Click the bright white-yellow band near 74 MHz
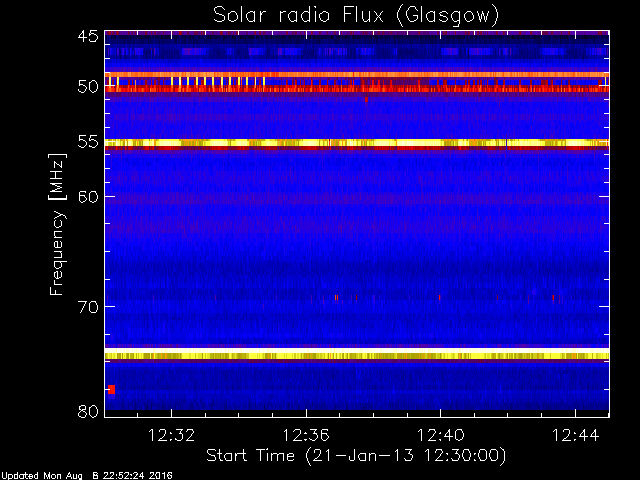 [357, 353]
